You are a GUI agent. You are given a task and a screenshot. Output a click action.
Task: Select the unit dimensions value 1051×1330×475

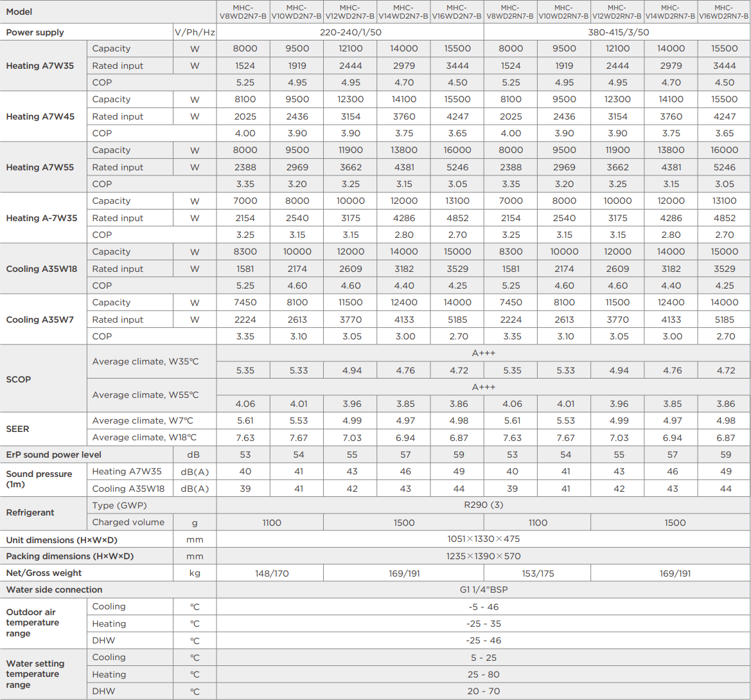(483, 539)
